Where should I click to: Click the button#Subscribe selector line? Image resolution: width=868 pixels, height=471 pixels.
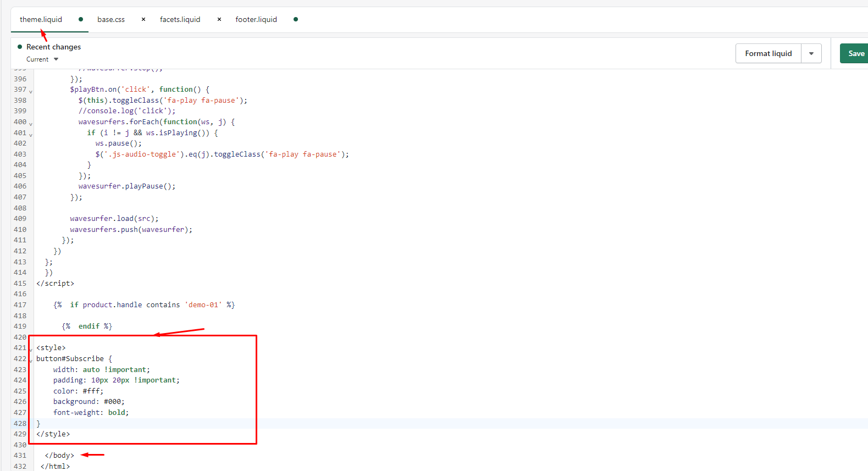(74, 359)
